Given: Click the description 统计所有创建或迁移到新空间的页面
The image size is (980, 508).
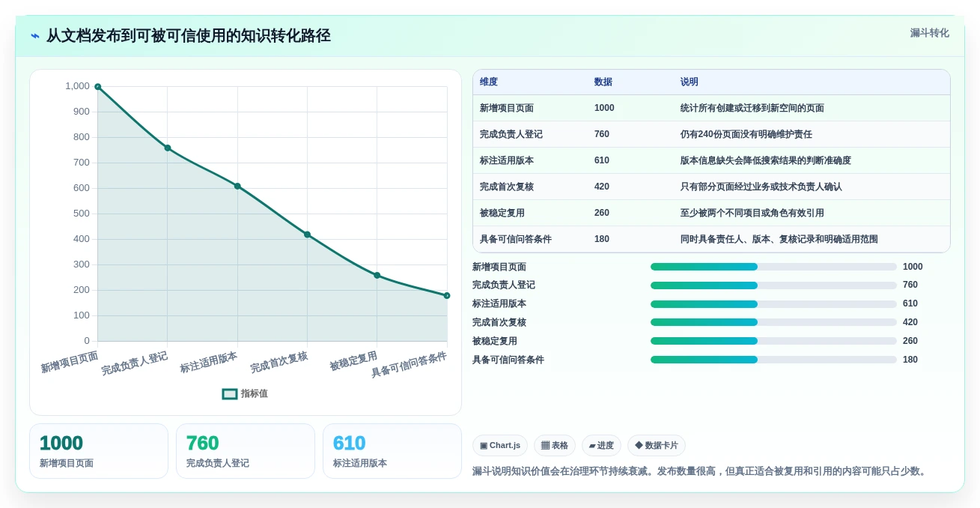Looking at the screenshot, I should (x=752, y=108).
